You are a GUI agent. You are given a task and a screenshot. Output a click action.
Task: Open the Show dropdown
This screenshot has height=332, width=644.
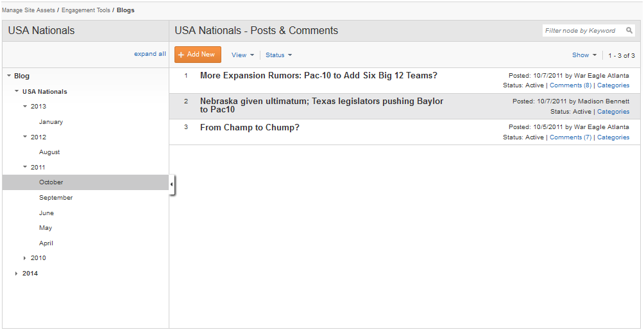pyautogui.click(x=584, y=55)
